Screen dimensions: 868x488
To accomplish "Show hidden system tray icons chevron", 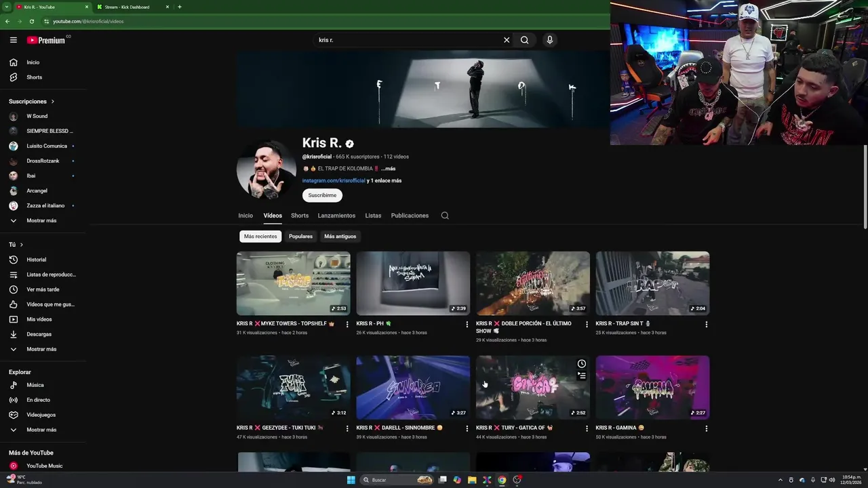I will pos(780,480).
